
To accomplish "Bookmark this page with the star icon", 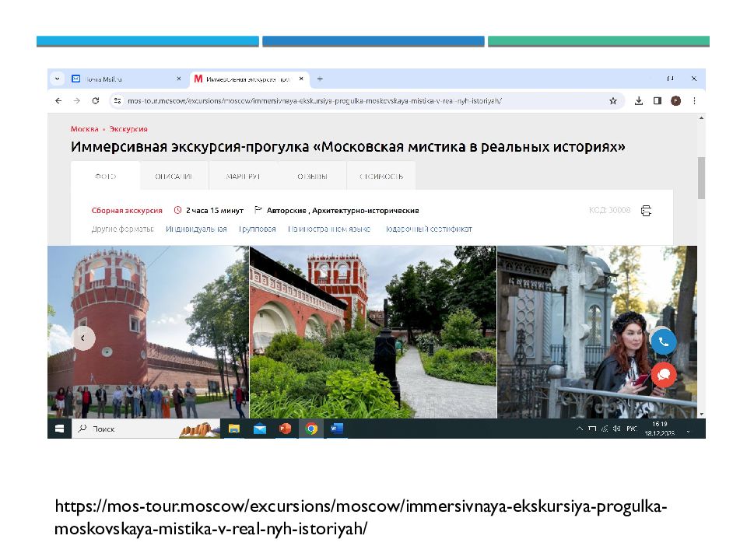I will coord(613,100).
